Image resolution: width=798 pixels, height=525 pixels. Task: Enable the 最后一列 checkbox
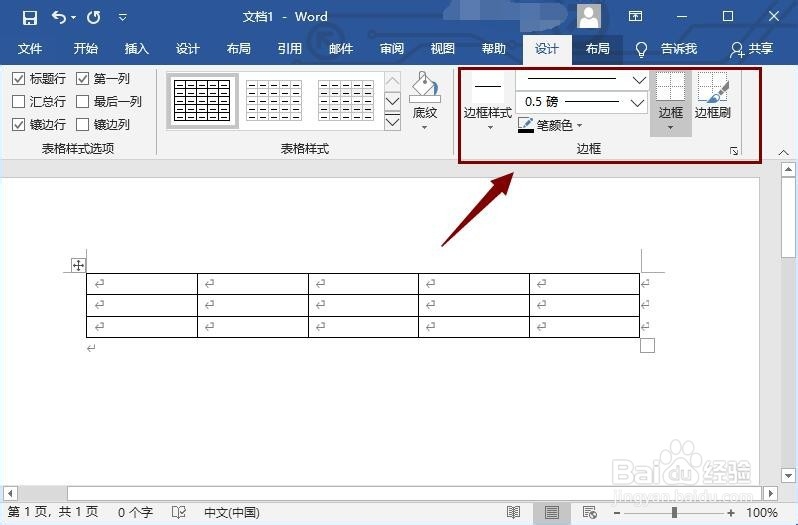pyautogui.click(x=82, y=101)
